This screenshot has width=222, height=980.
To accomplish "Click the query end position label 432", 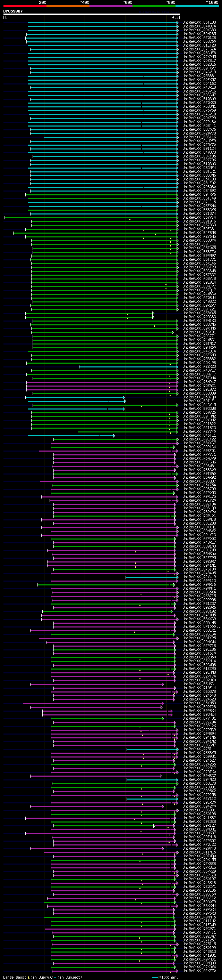I will point(175,17).
